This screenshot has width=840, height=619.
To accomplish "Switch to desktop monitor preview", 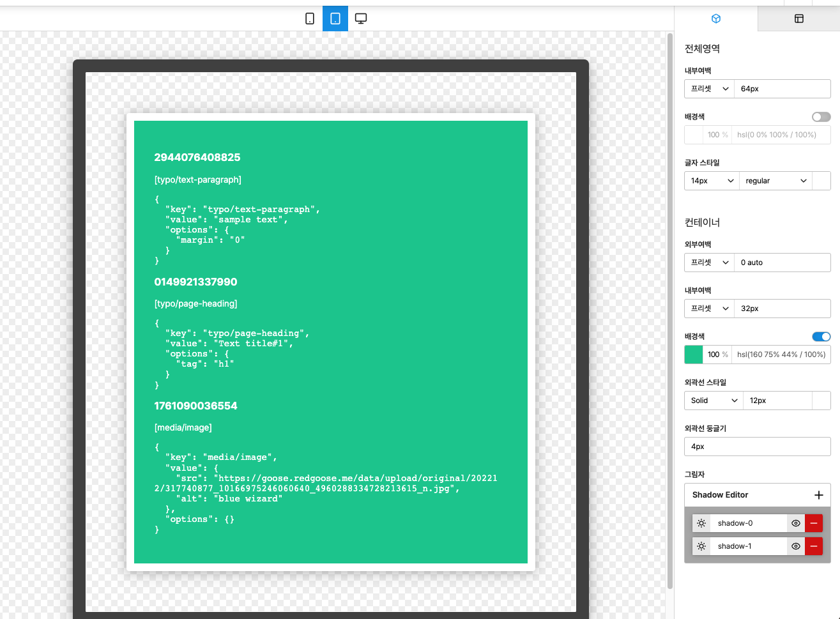I will (361, 19).
